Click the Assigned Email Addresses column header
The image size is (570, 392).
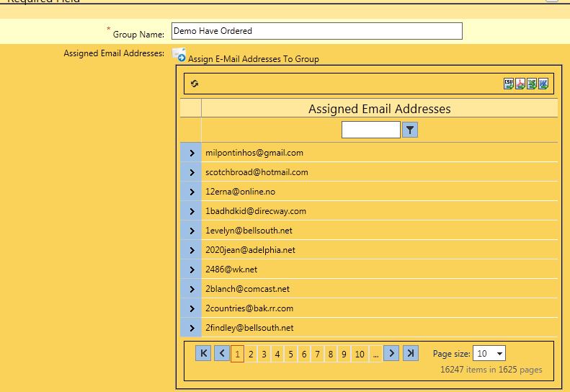tap(380, 109)
